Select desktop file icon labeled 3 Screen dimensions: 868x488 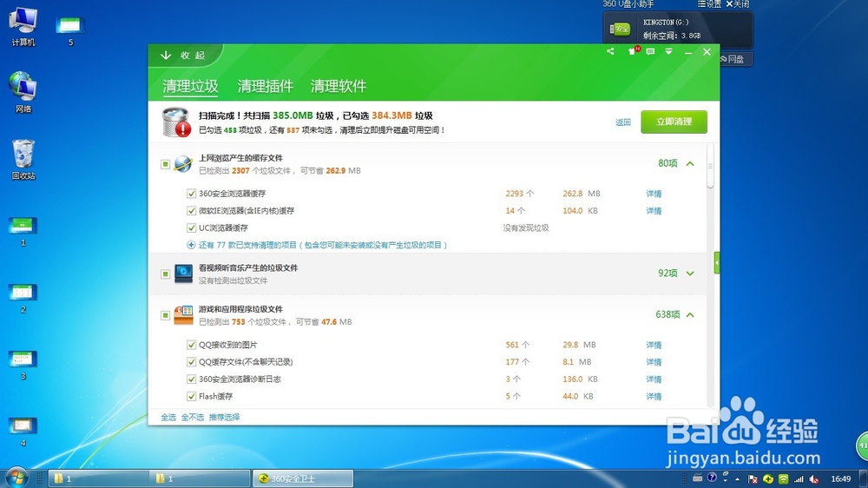pos(23,365)
